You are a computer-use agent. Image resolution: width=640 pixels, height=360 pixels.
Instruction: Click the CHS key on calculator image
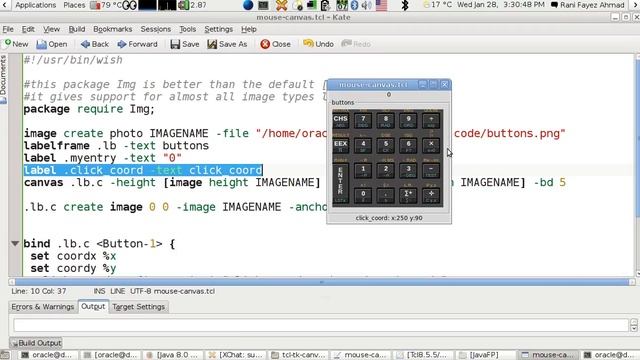(340, 120)
